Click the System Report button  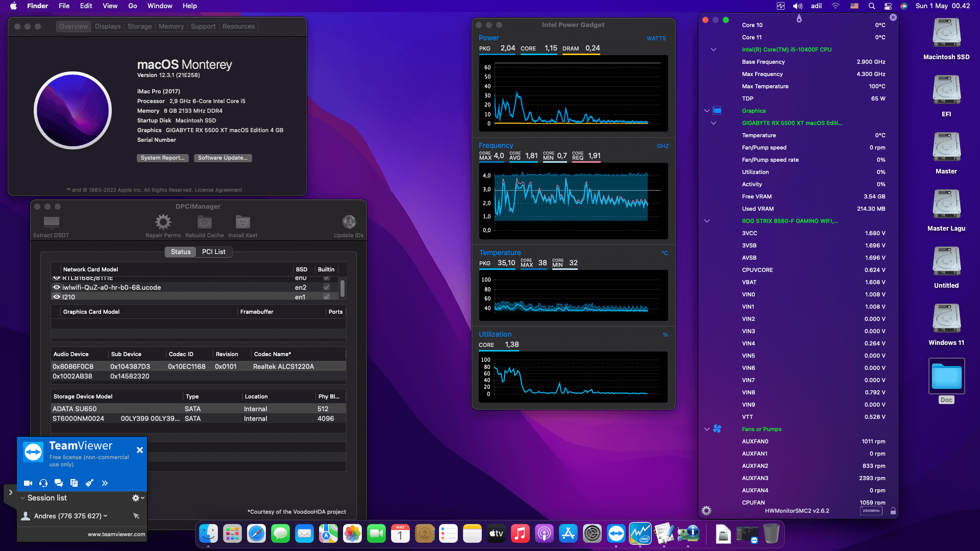pyautogui.click(x=163, y=158)
